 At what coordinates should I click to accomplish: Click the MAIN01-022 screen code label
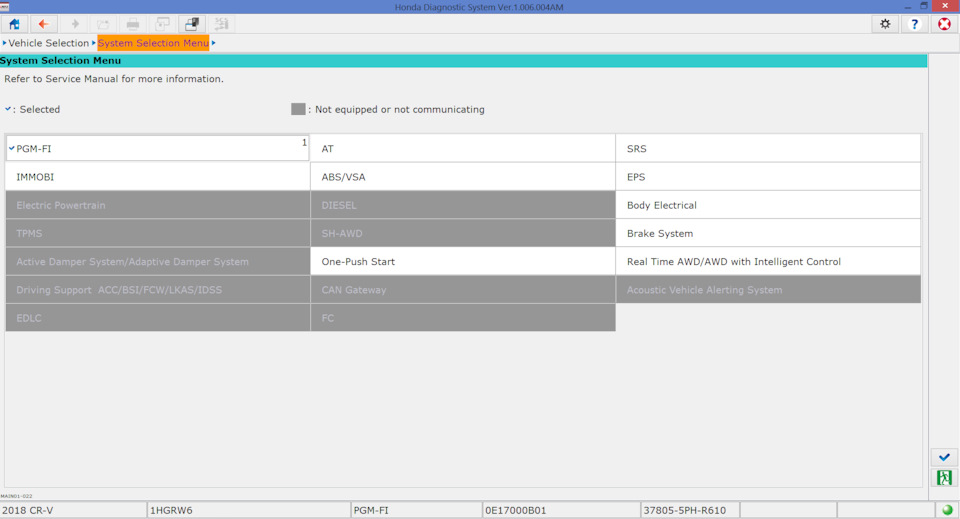click(17, 496)
